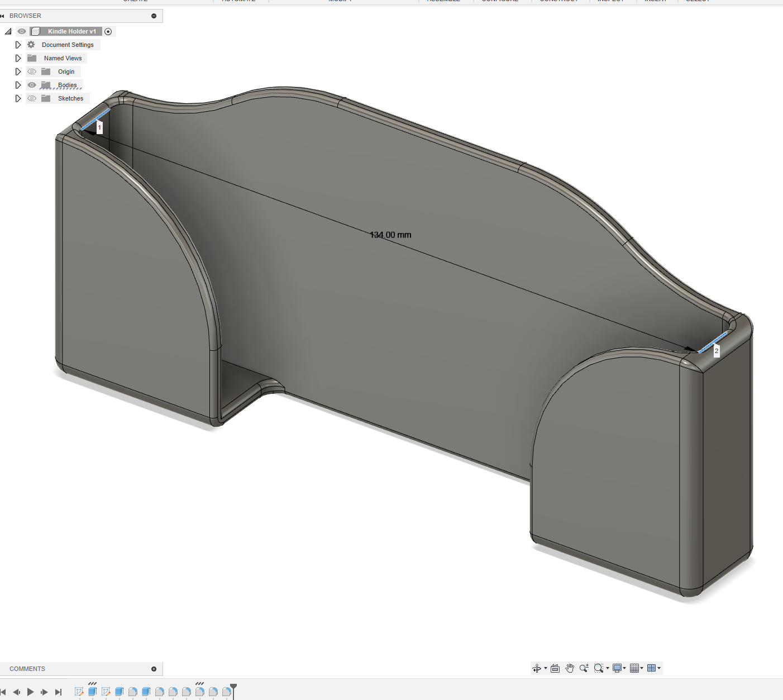The height and width of the screenshot is (700, 783).
Task: Expand the COMMENTS panel
Action: tap(153, 669)
